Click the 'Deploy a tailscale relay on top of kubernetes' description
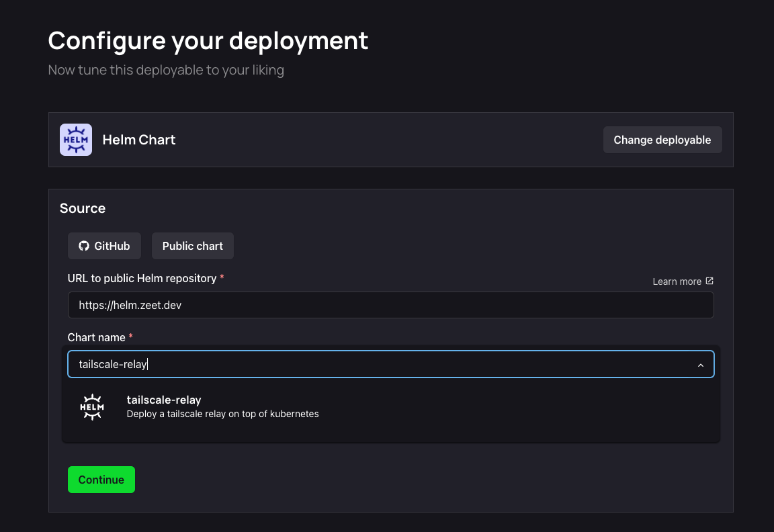This screenshot has height=532, width=774. click(x=222, y=414)
